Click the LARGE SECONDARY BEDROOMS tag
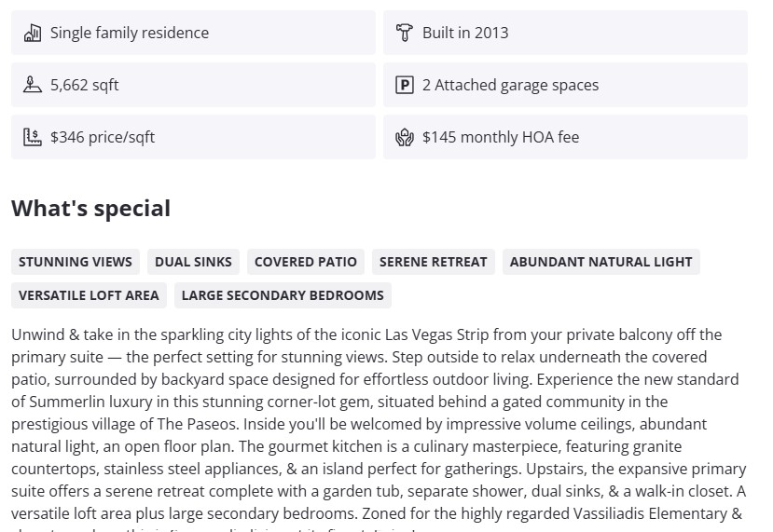The width and height of the screenshot is (773, 532). [x=283, y=295]
